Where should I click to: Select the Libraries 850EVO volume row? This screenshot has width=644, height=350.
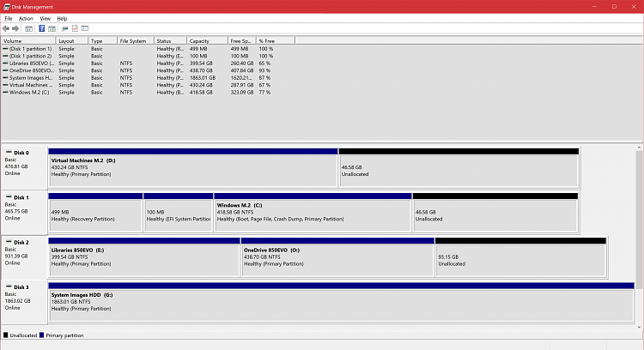point(148,63)
